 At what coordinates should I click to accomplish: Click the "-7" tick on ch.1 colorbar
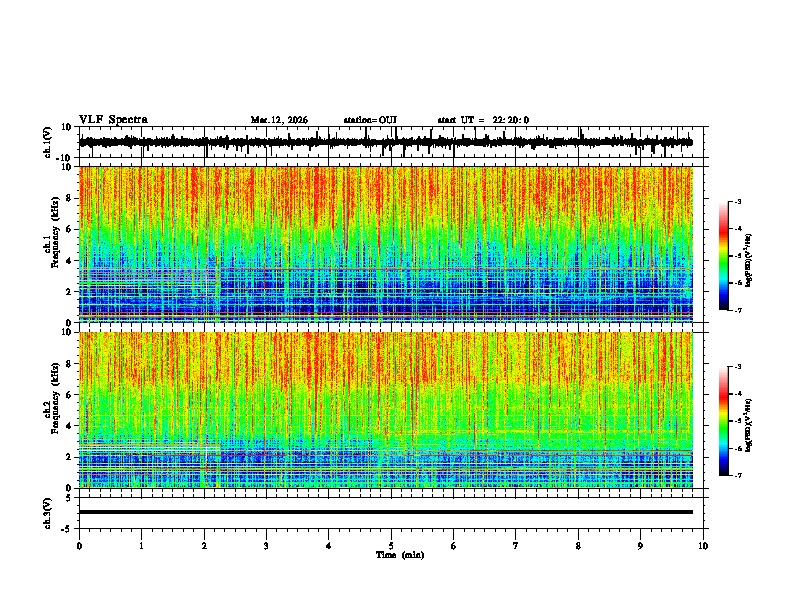pos(738,310)
